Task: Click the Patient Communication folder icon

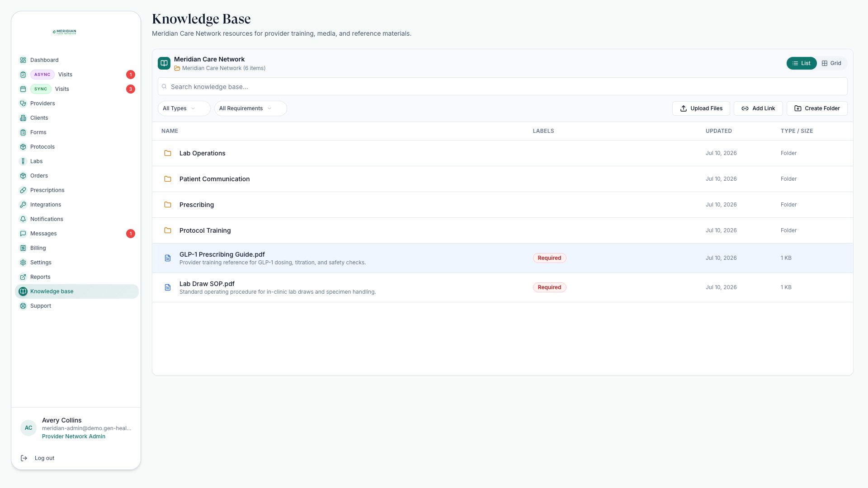Action: tap(168, 179)
